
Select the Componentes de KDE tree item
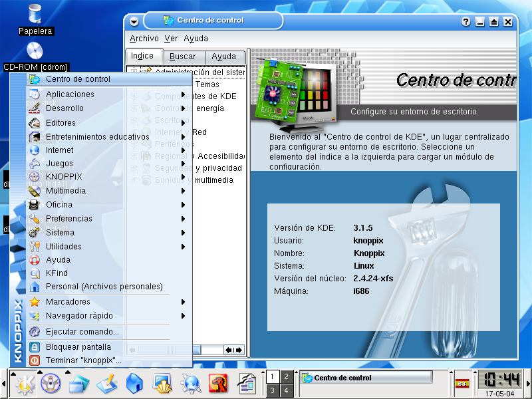tap(196, 96)
